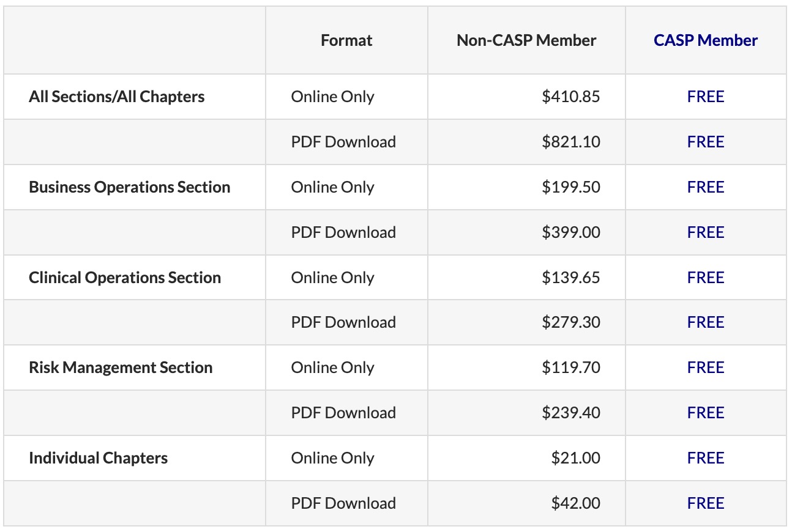This screenshot has width=792, height=532.
Task: Select FREE link for Individual Chapters Online Only
Action: (706, 458)
